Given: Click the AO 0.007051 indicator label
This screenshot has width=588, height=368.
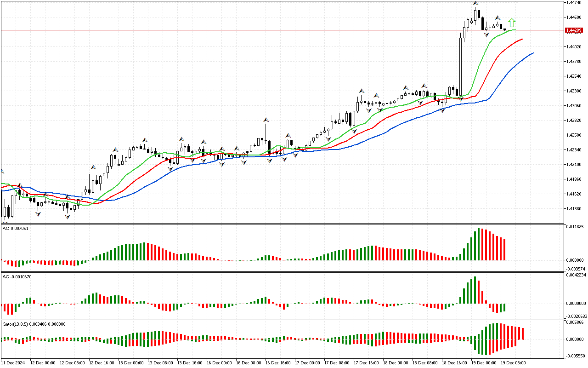Looking at the screenshot, I should [16, 228].
